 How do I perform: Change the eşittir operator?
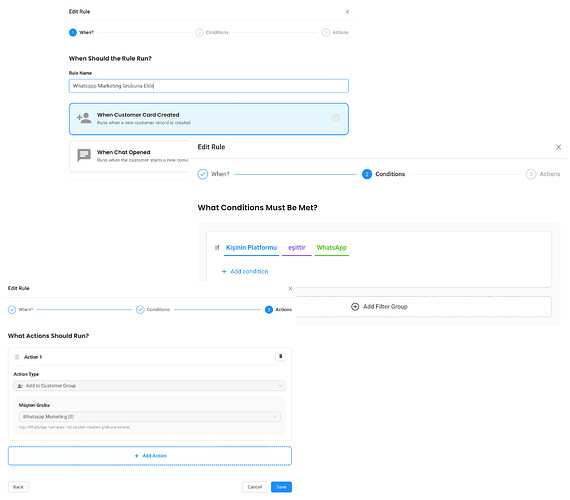[x=297, y=248]
